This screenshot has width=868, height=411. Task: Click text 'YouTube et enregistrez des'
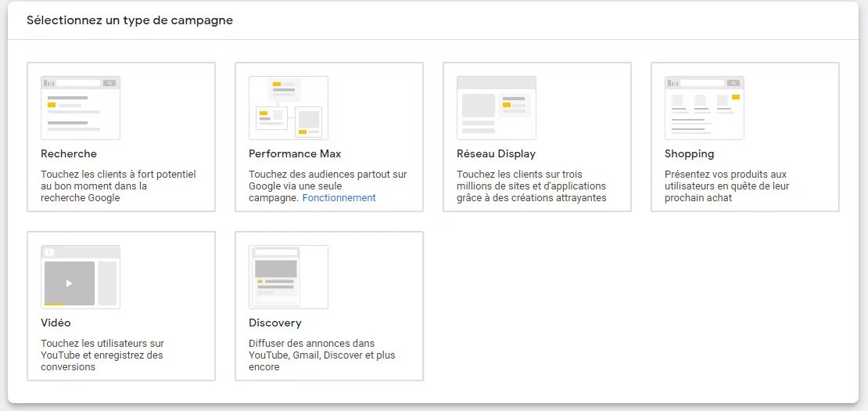tap(102, 355)
